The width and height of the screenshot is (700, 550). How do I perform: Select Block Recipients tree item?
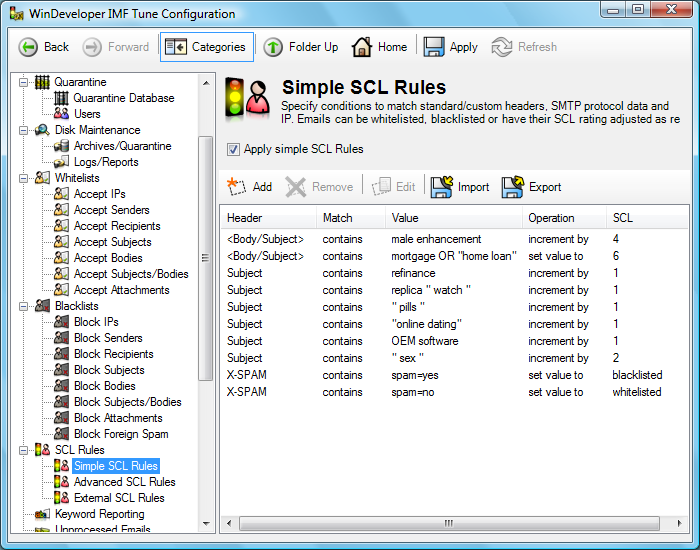click(x=114, y=354)
